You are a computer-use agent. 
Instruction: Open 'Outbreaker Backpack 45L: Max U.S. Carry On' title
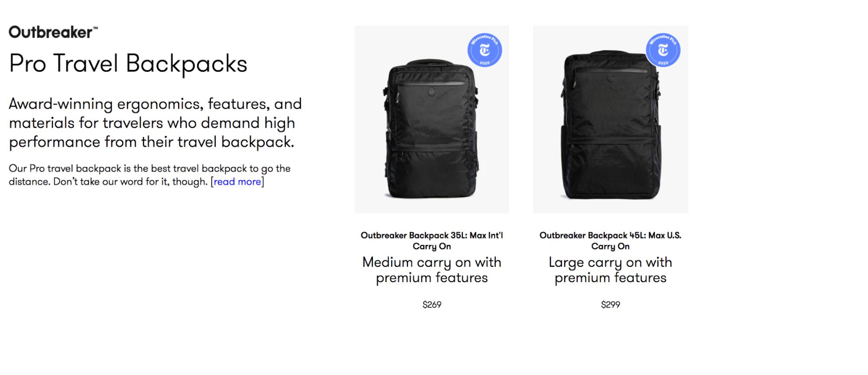pyautogui.click(x=611, y=240)
